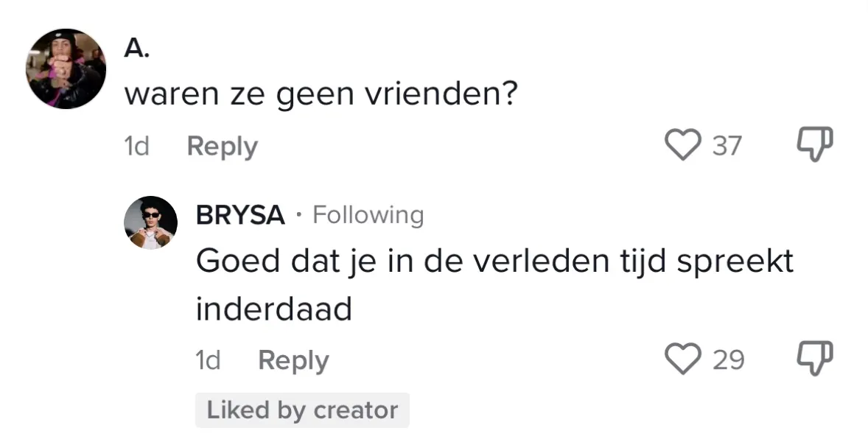Image resolution: width=868 pixels, height=439 pixels.
Task: Toggle like on the reply with 29 hearts
Action: [685, 359]
